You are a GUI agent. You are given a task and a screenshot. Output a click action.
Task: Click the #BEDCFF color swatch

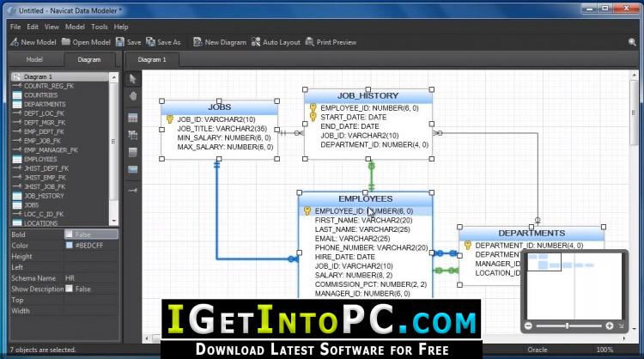point(70,246)
